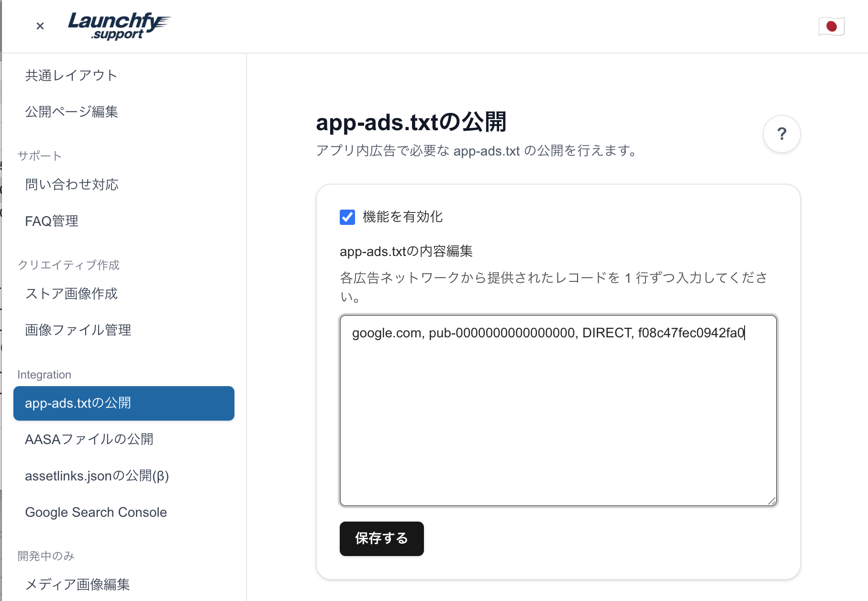Go to assetlinks.jsonの公開(β)
Image resolution: width=868 pixels, height=601 pixels.
(97, 476)
